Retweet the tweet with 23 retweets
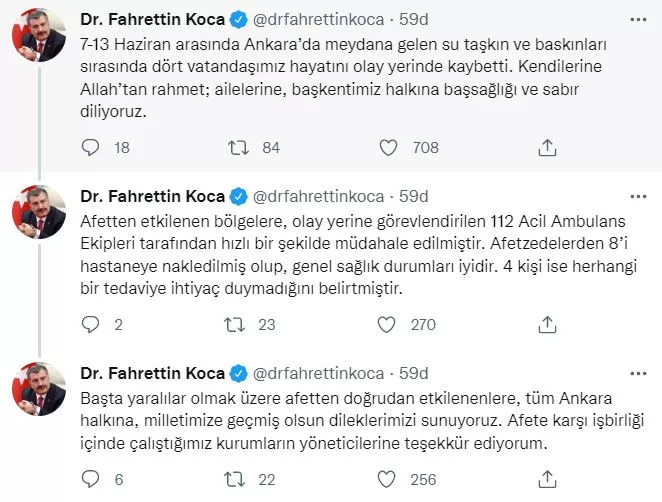Image resolution: width=662 pixels, height=502 pixels. (239, 324)
